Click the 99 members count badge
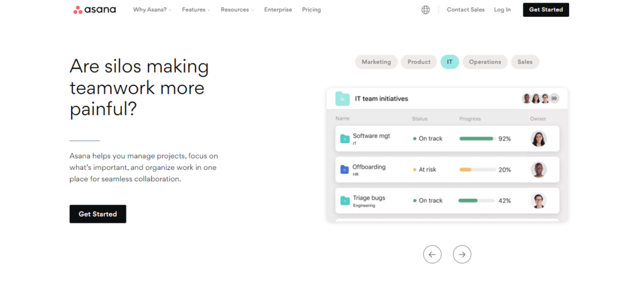 pyautogui.click(x=554, y=98)
